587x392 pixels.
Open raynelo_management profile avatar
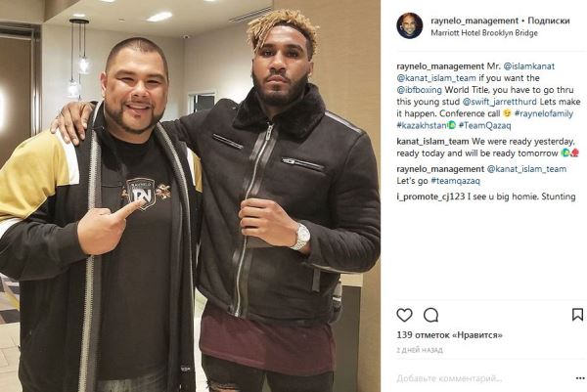click(x=410, y=25)
